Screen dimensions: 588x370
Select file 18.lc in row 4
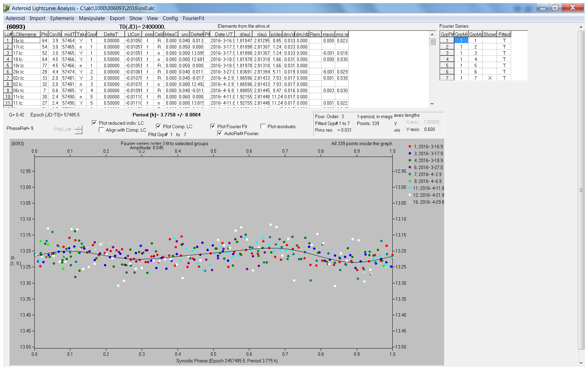[26, 59]
